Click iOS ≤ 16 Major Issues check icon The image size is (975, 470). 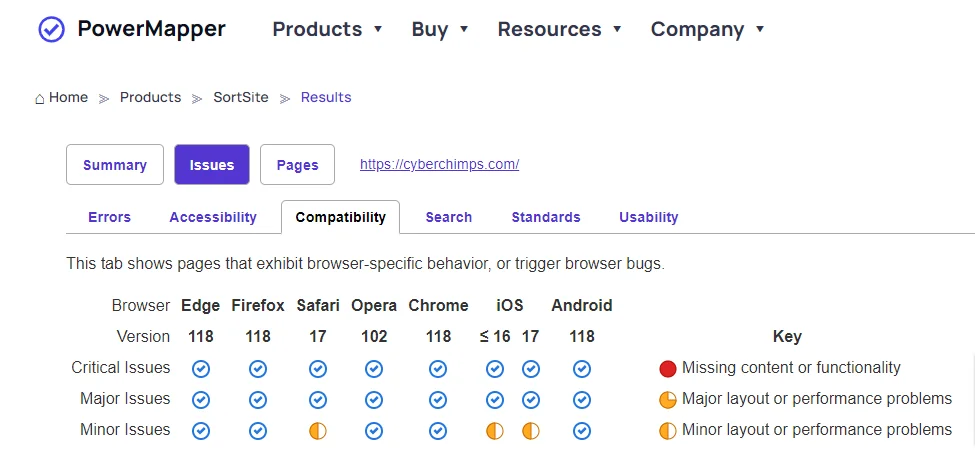coord(495,400)
